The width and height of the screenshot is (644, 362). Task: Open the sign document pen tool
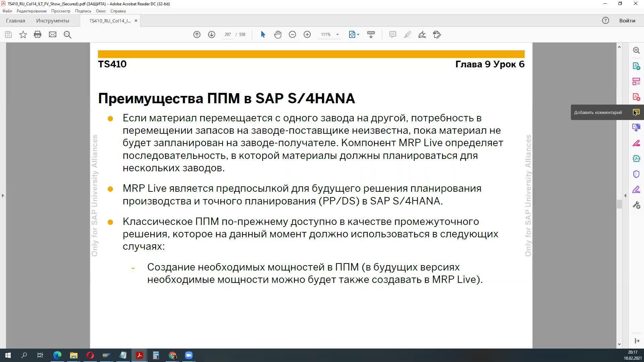click(422, 35)
